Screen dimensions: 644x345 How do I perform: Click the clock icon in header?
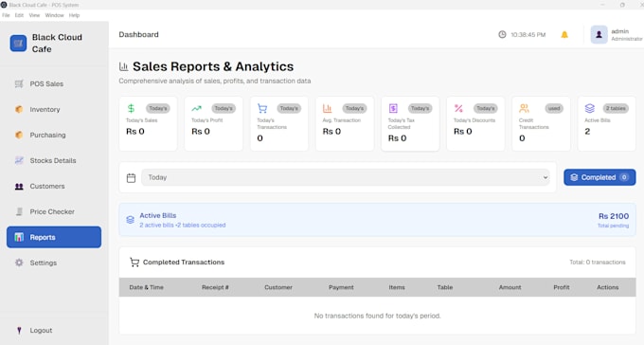(x=502, y=34)
